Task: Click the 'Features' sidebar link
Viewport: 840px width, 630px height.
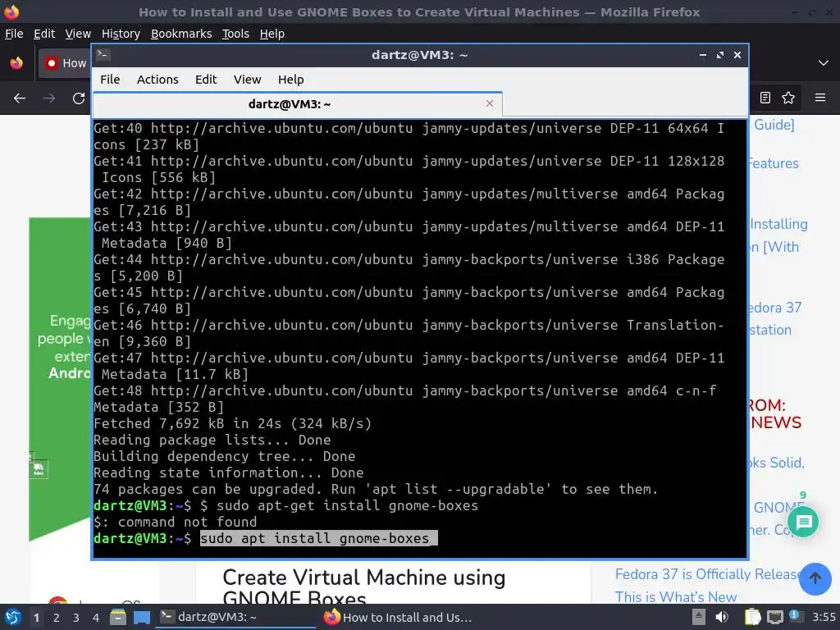Action: click(x=774, y=163)
